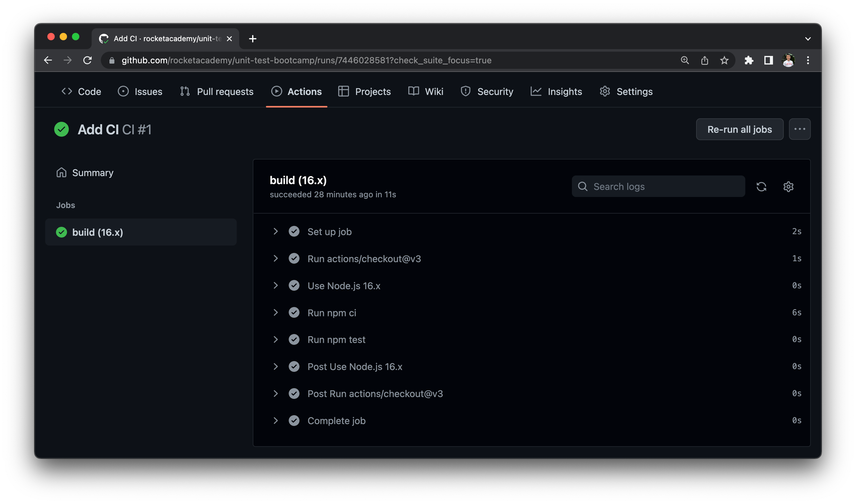
Task: Open the browser extensions puzzle icon
Action: pos(749,60)
